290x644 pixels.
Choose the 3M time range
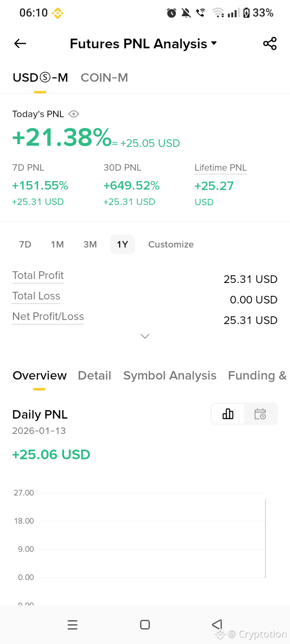[x=90, y=244]
